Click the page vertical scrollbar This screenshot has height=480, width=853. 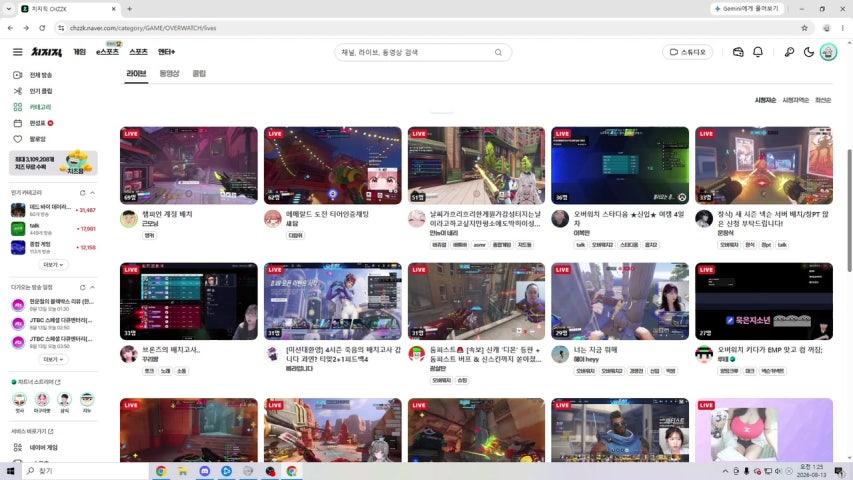click(x=849, y=210)
